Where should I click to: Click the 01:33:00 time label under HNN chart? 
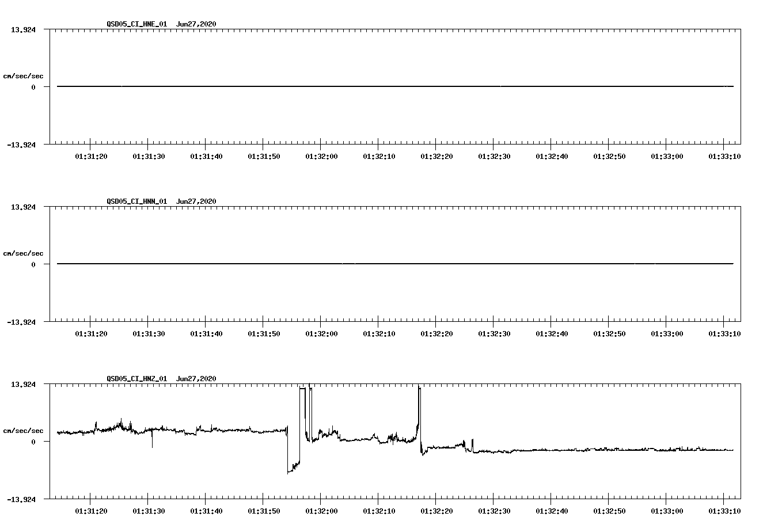pos(667,334)
